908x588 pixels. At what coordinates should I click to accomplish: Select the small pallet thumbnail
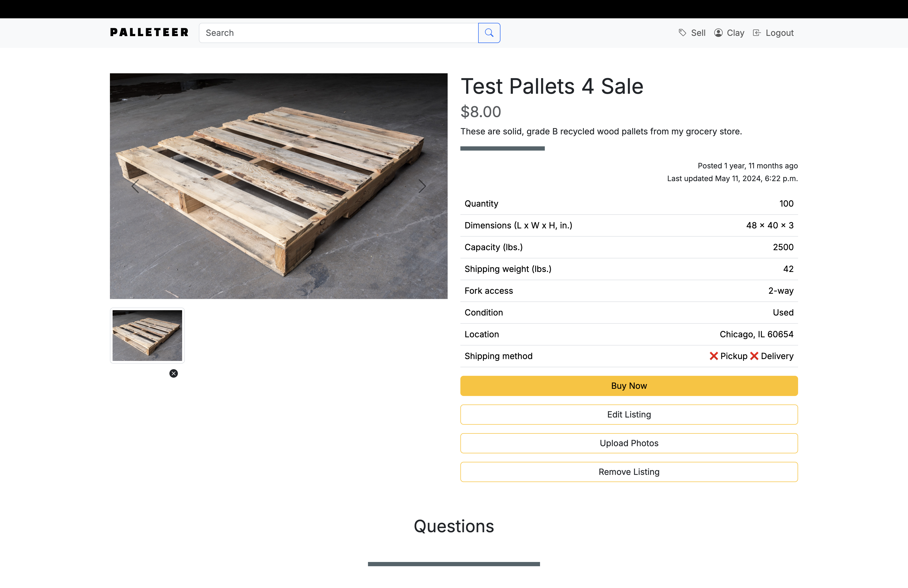[x=147, y=335]
